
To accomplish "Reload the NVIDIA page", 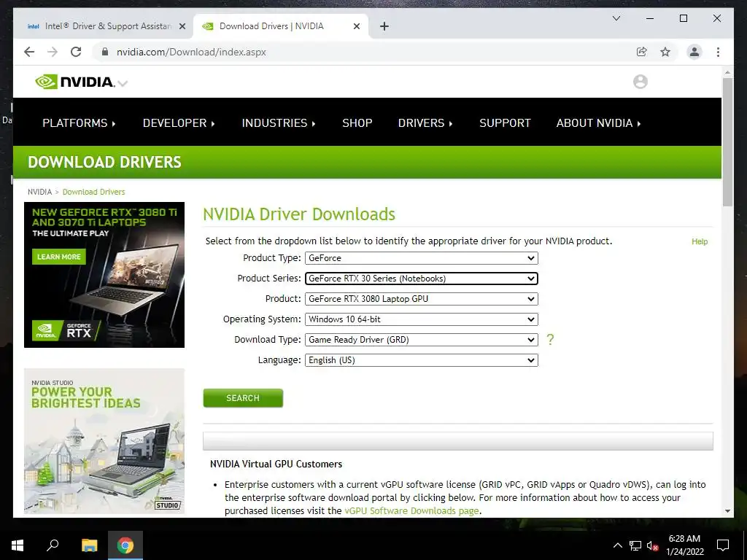I will tap(76, 52).
